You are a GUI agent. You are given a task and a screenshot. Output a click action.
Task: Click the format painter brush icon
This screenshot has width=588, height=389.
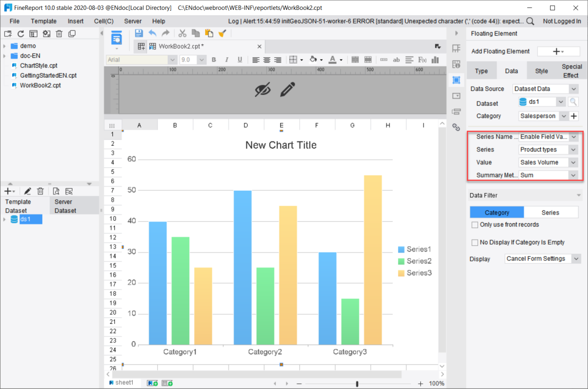coord(223,33)
